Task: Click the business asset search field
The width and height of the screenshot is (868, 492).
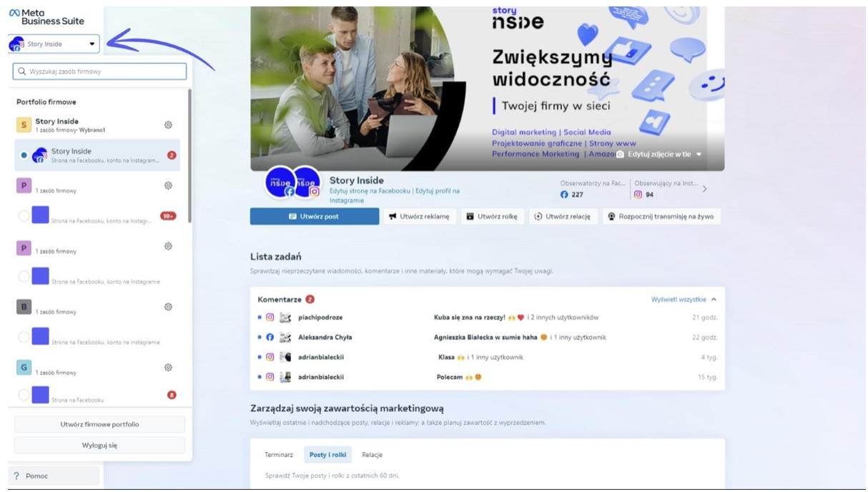Action: tap(99, 72)
